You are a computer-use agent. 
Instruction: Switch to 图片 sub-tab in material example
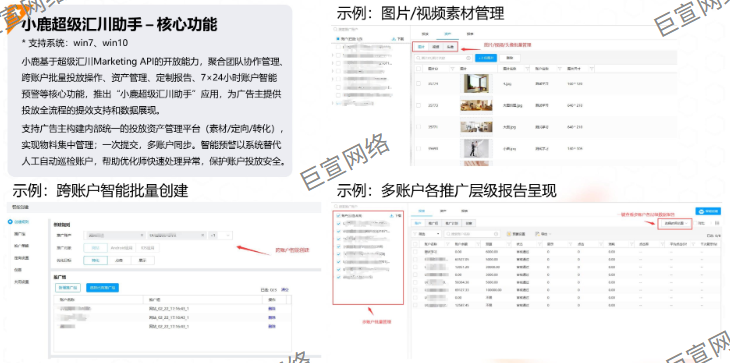pos(421,47)
